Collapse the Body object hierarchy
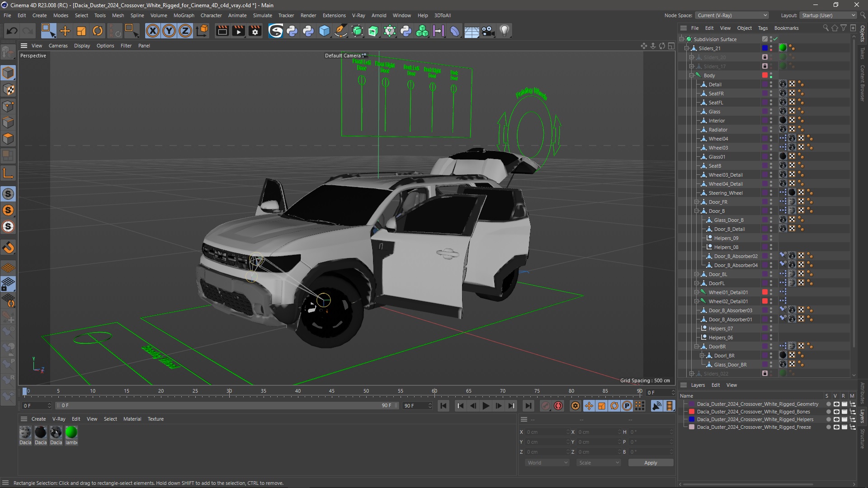The height and width of the screenshot is (488, 868). [x=692, y=75]
